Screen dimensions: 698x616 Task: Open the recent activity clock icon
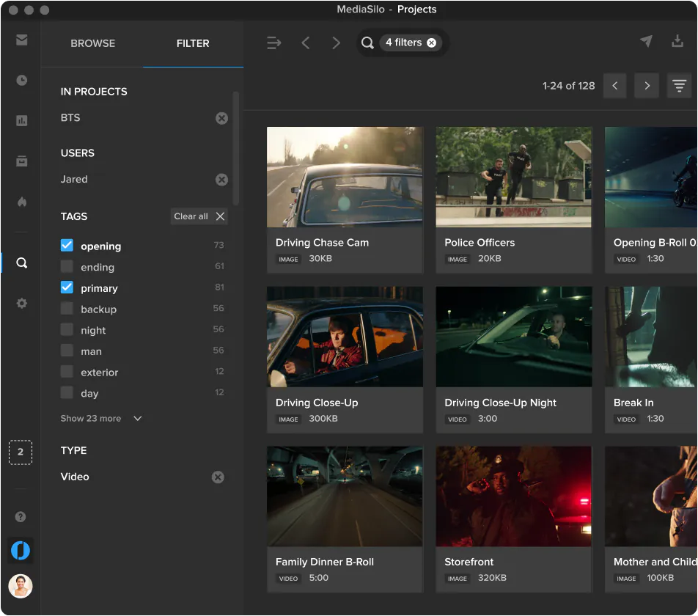(x=21, y=81)
